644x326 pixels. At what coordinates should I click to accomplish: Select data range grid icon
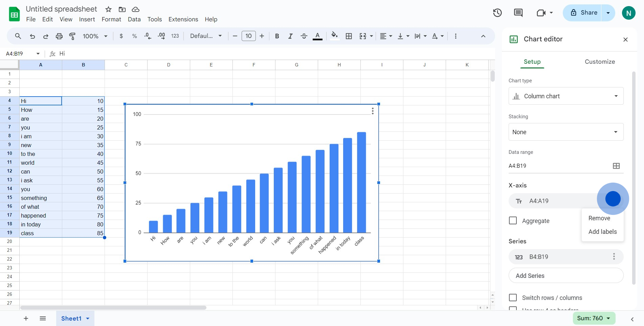616,166
